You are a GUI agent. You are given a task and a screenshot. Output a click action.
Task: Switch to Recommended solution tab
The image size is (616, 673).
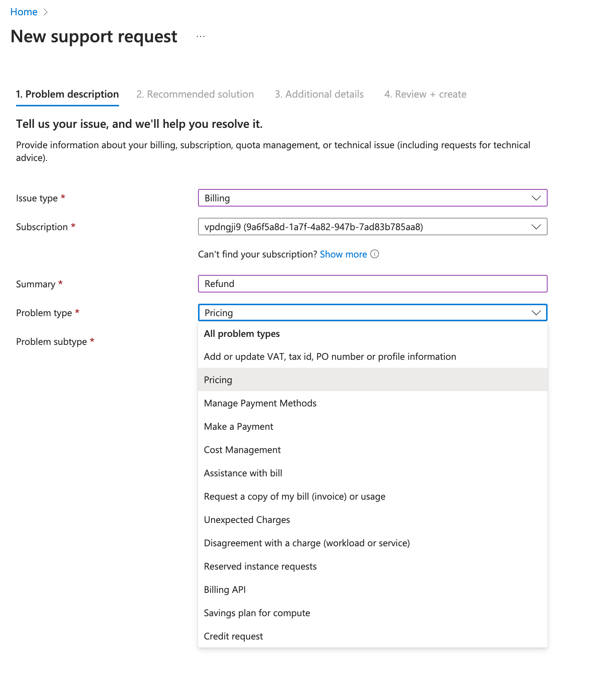195,94
